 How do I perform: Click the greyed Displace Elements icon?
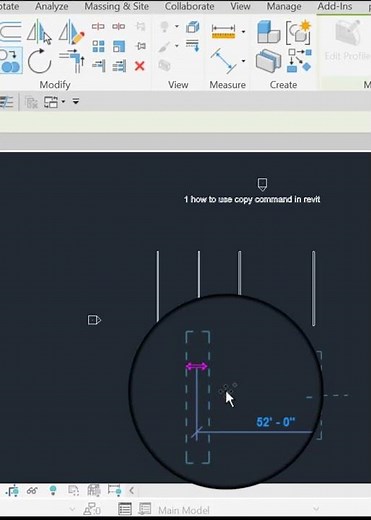tap(164, 65)
